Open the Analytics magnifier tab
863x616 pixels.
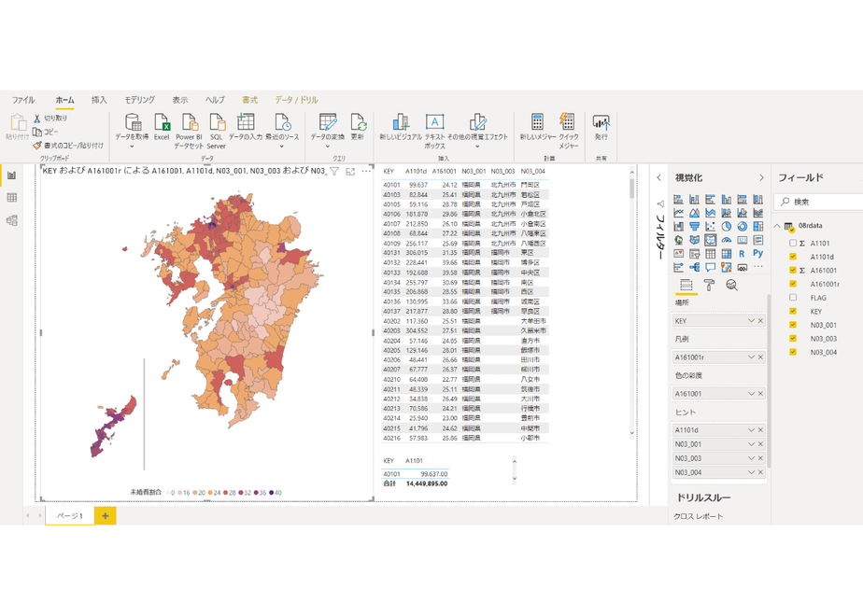pos(731,285)
